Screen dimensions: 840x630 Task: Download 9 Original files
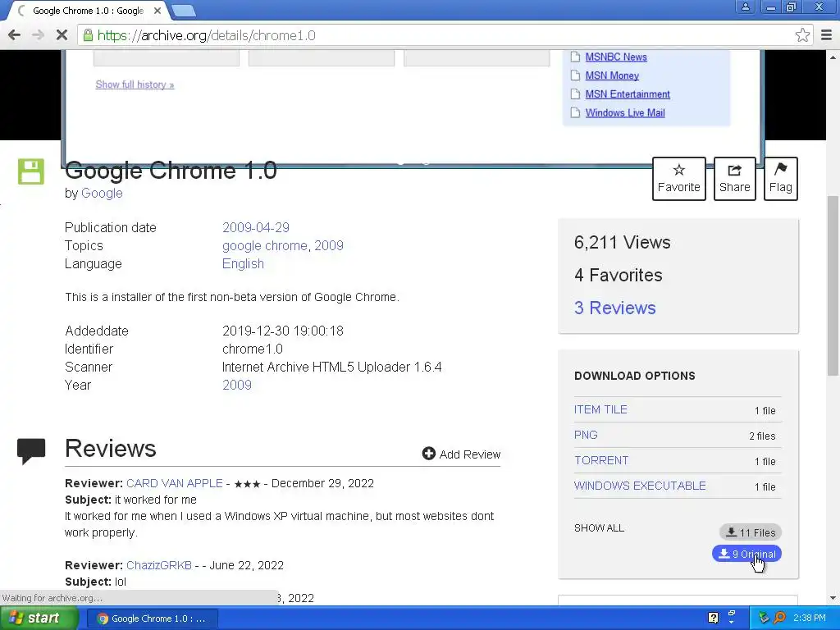[x=746, y=554]
